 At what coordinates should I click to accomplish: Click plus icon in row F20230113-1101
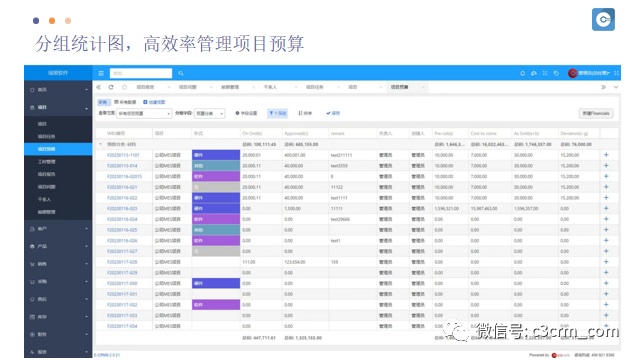coord(606,155)
